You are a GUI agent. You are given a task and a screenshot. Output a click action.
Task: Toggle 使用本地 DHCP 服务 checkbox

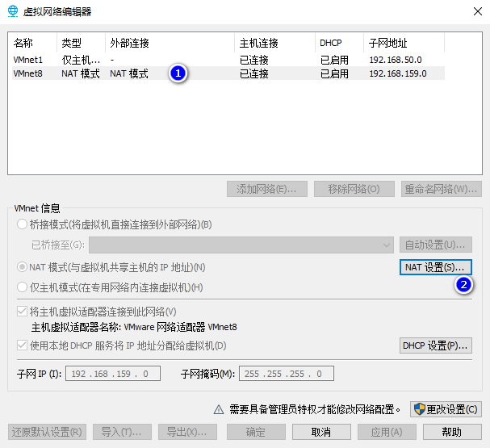click(x=22, y=345)
